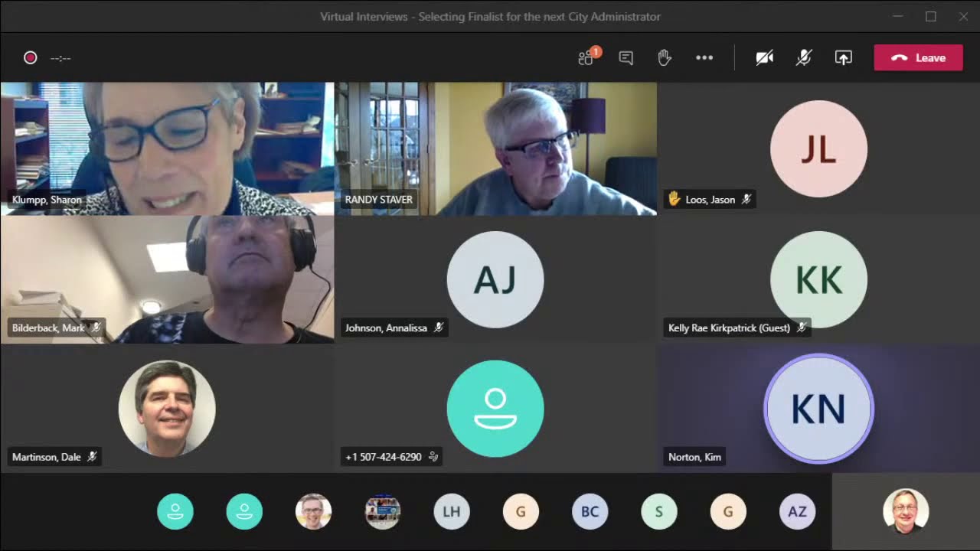Image resolution: width=980 pixels, height=551 pixels.
Task: Select the second G avatar, left of AZ
Action: pos(728,511)
